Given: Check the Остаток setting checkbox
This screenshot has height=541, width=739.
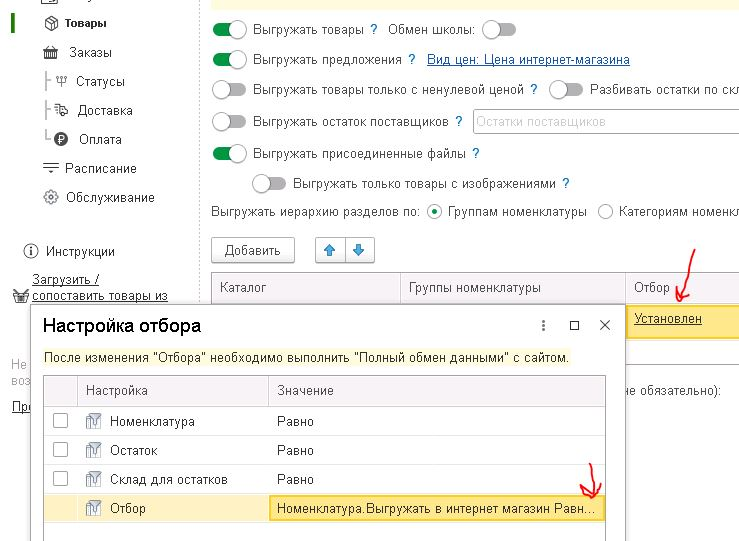Looking at the screenshot, I should tap(61, 450).
